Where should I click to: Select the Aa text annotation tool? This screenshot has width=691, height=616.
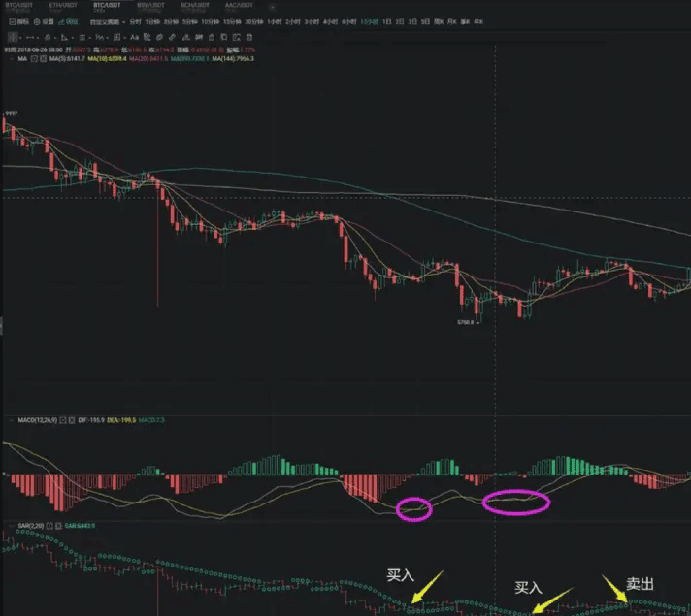click(134, 38)
